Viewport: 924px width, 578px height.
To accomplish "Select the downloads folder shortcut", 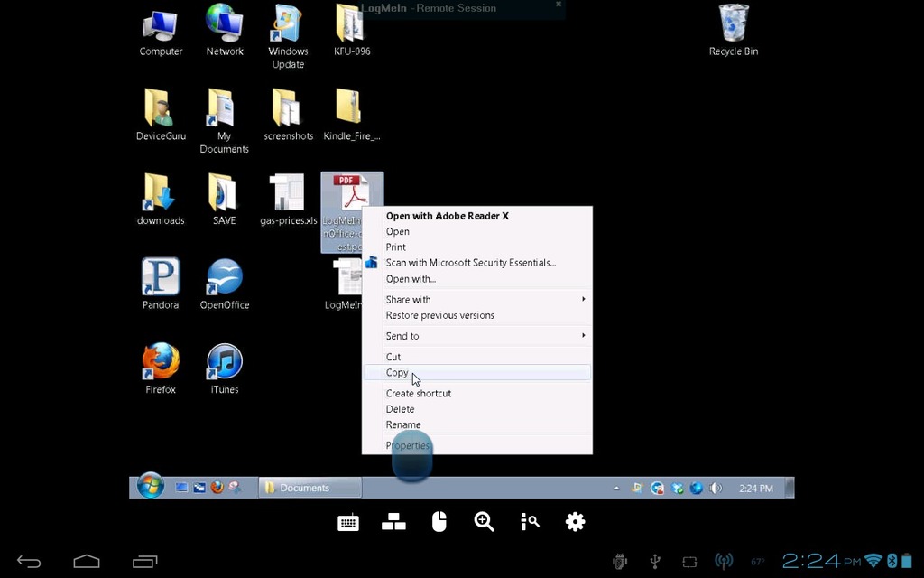I will (x=161, y=200).
